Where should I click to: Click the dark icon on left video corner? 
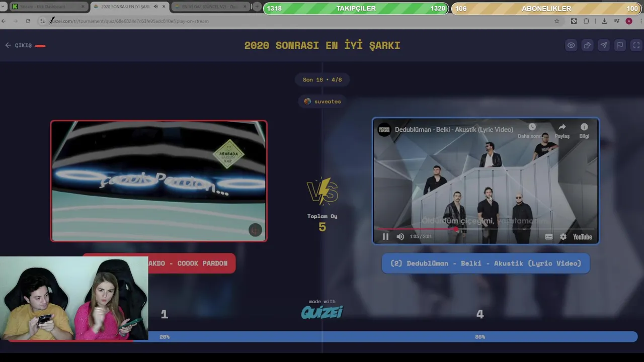[x=255, y=230]
